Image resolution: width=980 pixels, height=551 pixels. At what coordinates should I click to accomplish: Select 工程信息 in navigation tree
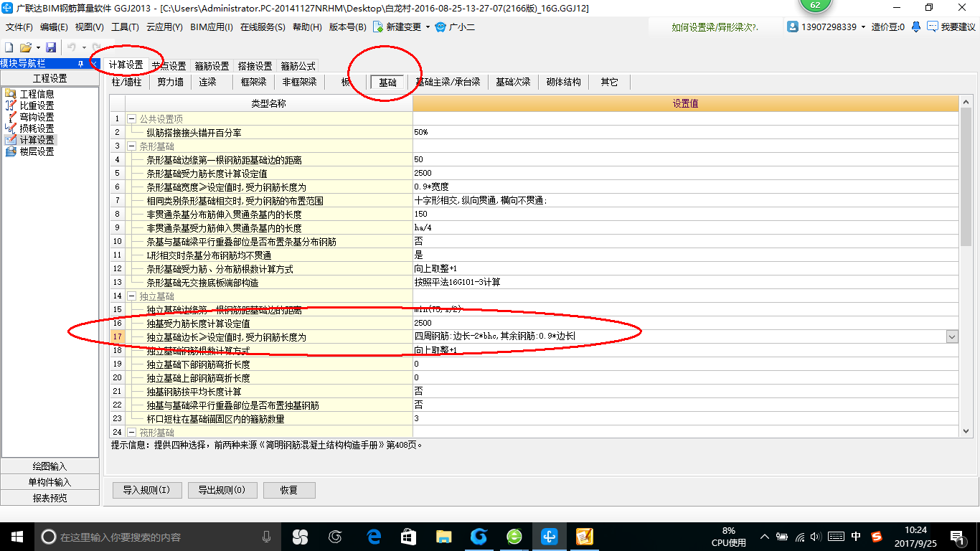pos(37,94)
